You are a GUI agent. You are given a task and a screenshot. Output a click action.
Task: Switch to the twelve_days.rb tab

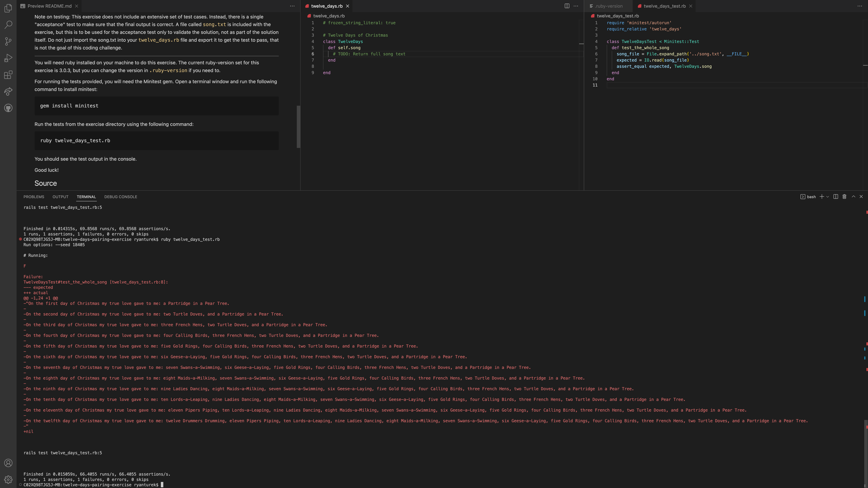pos(327,6)
